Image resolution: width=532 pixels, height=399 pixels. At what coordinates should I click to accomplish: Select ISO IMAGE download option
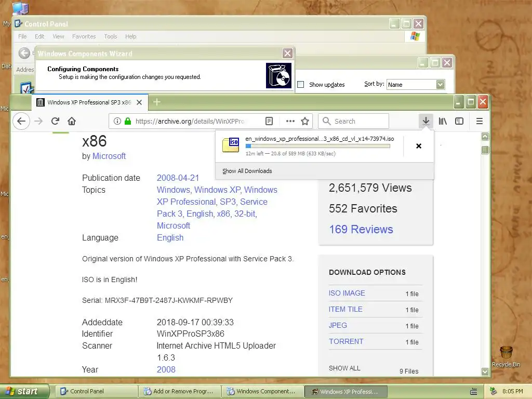347,293
